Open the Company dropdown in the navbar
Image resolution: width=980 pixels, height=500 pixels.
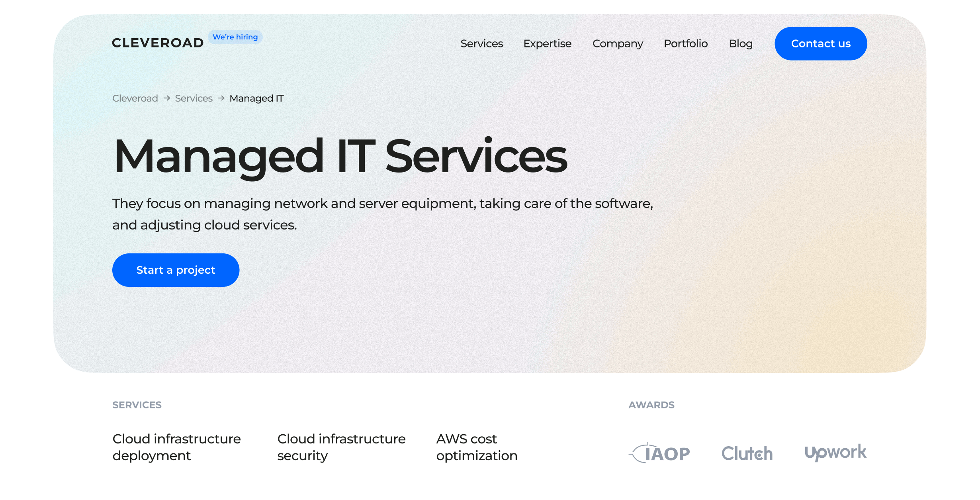[x=618, y=43]
